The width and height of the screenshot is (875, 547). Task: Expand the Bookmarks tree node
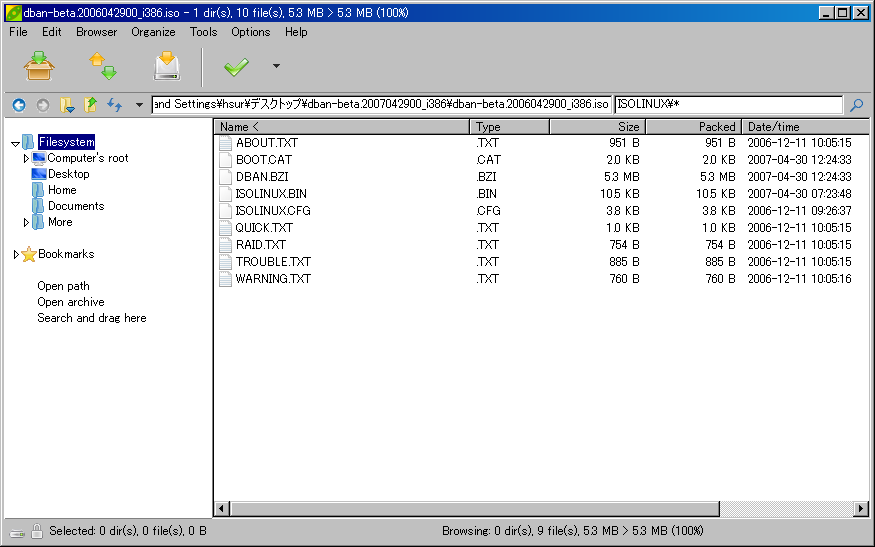16,255
